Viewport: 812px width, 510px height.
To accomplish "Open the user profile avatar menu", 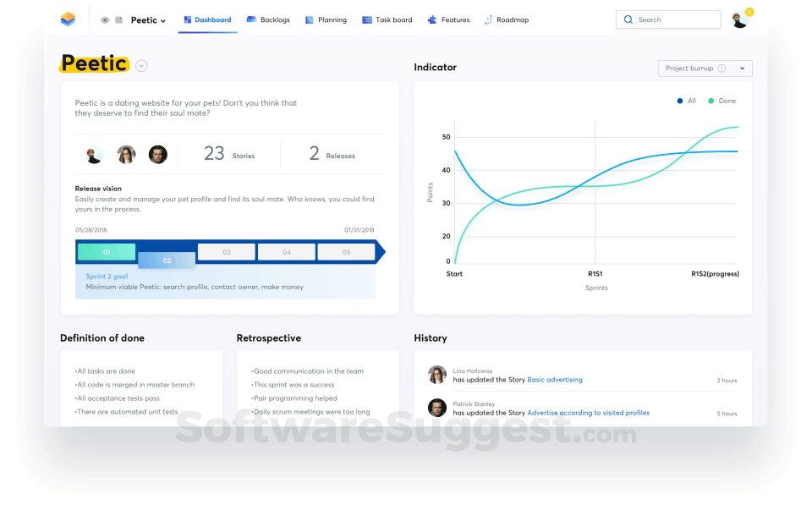I will pos(739,20).
